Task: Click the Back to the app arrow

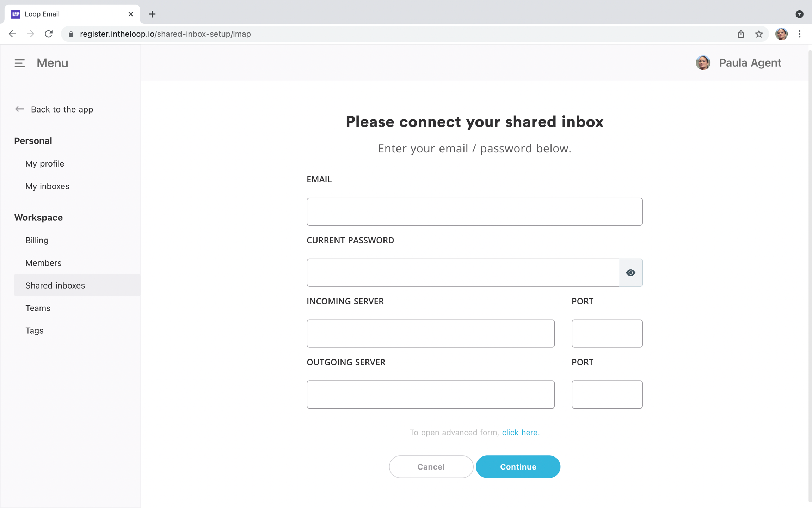Action: [x=20, y=109]
